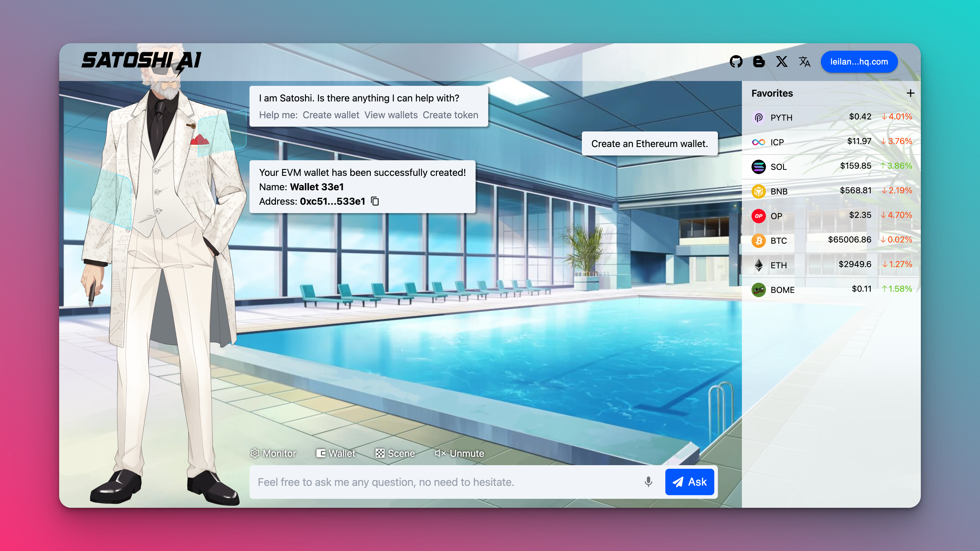Click the microphone voice input icon

click(648, 482)
